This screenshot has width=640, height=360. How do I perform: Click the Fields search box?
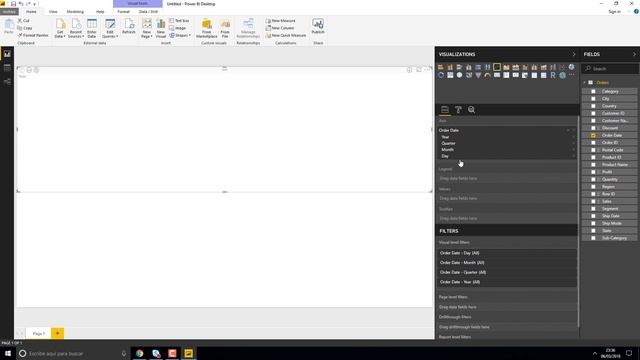610,69
